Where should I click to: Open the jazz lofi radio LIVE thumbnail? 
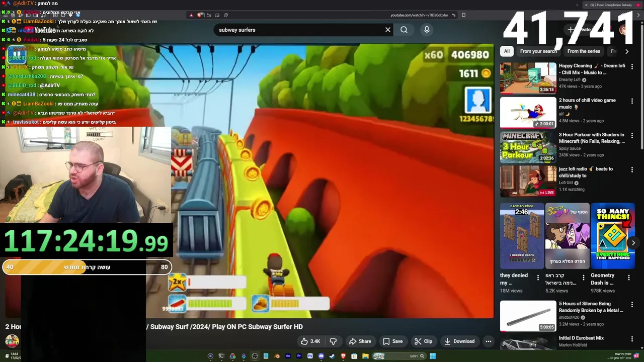[x=528, y=180]
